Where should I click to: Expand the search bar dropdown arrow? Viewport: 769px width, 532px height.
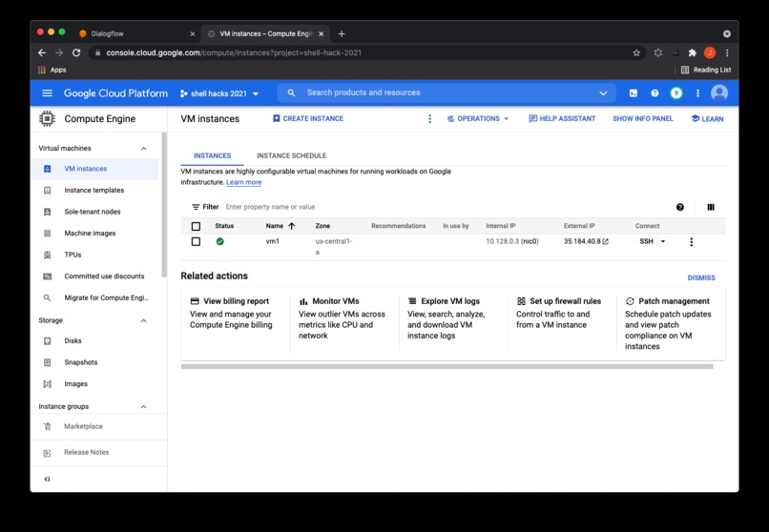(603, 93)
